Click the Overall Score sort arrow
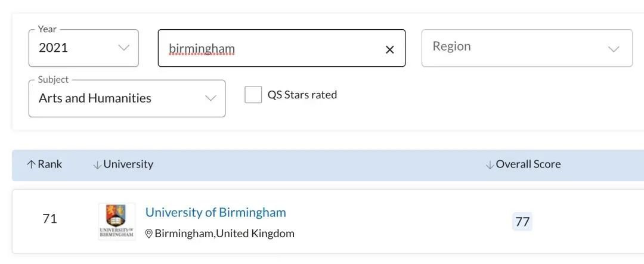 point(489,165)
